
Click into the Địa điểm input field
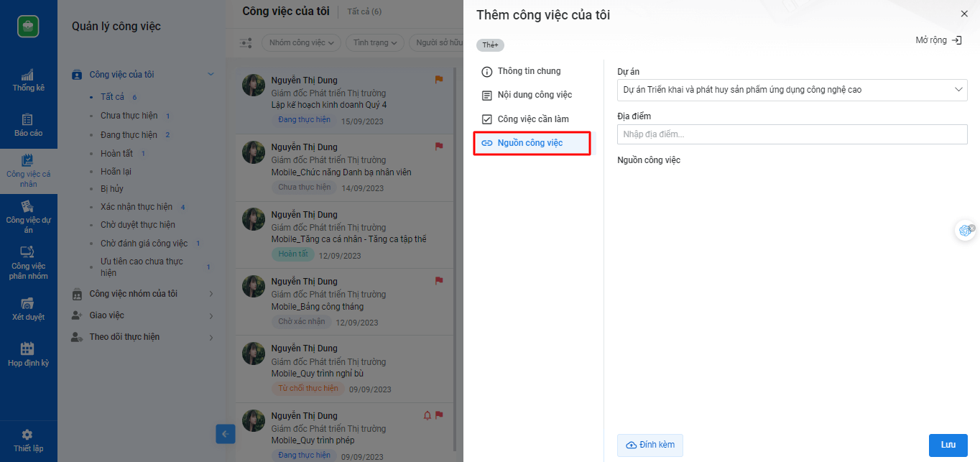pyautogui.click(x=792, y=134)
